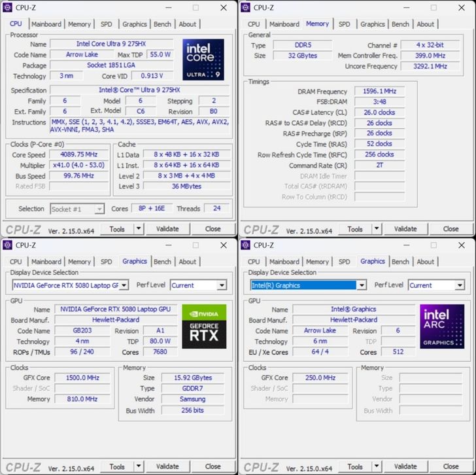Viewport: 476px width, 475px height.
Task: Click Uncore Frequency value '3292.1 MHz'
Action: click(x=430, y=66)
